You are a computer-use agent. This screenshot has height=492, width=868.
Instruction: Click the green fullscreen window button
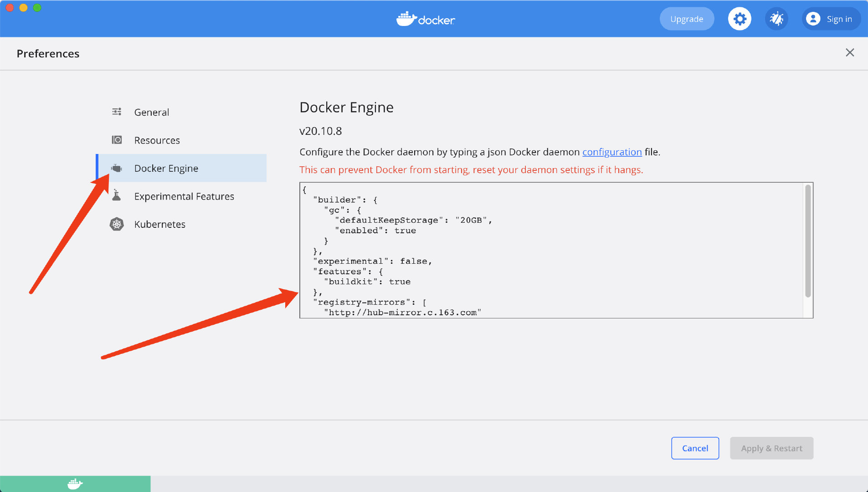point(37,7)
